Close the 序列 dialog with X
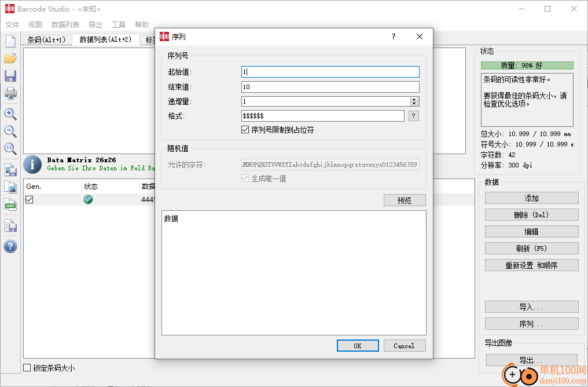This screenshot has height=387, width=588. point(420,36)
